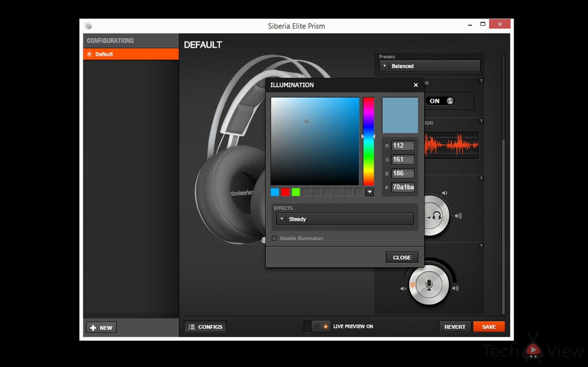Image resolution: width=588 pixels, height=367 pixels.
Task: Toggle the ON switch
Action: [x=441, y=101]
